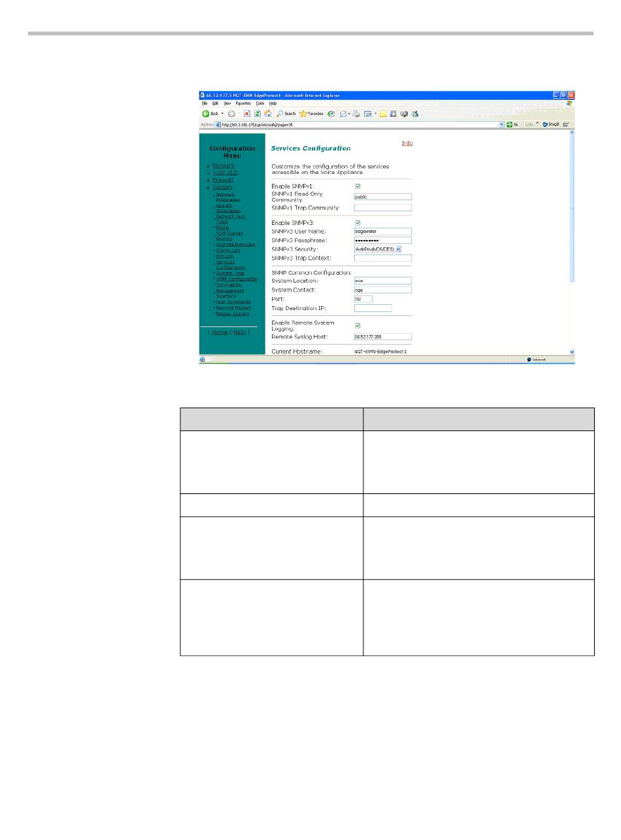Screen dimensions: 621x840
Task: Open the User Commands link
Action: 233,302
